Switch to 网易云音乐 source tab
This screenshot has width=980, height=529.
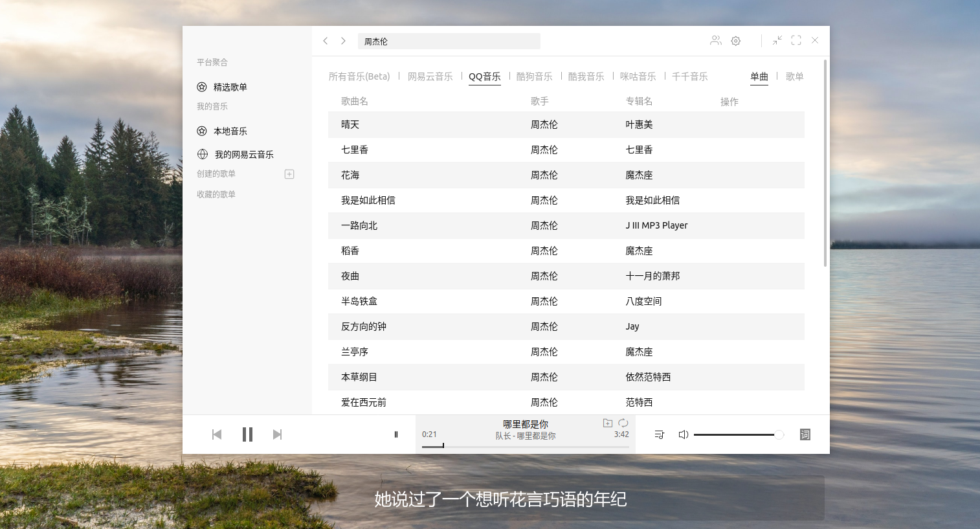(430, 76)
